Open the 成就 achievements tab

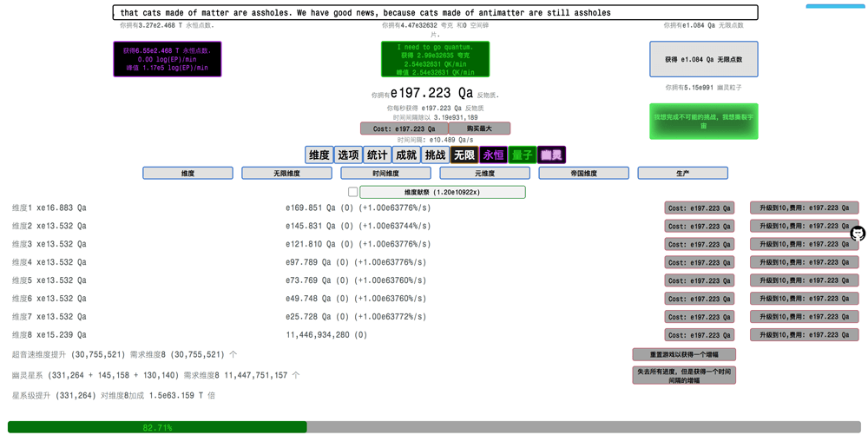(x=406, y=155)
